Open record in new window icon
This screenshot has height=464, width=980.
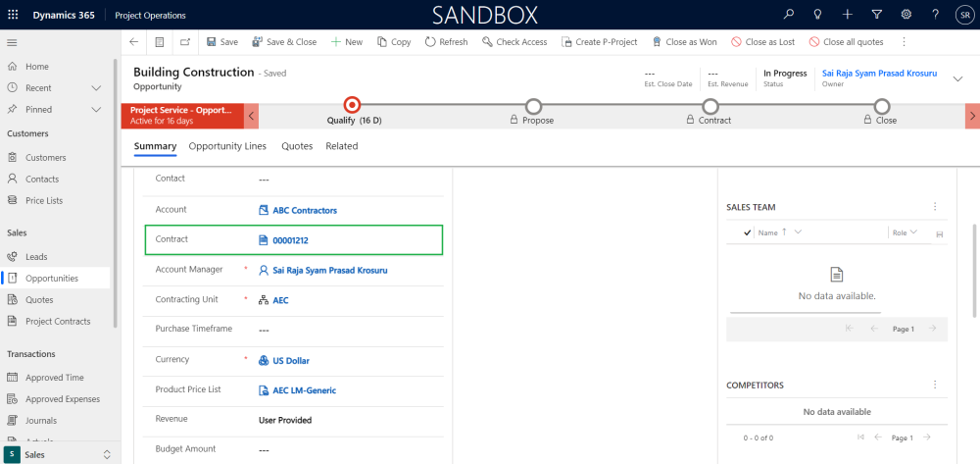185,42
